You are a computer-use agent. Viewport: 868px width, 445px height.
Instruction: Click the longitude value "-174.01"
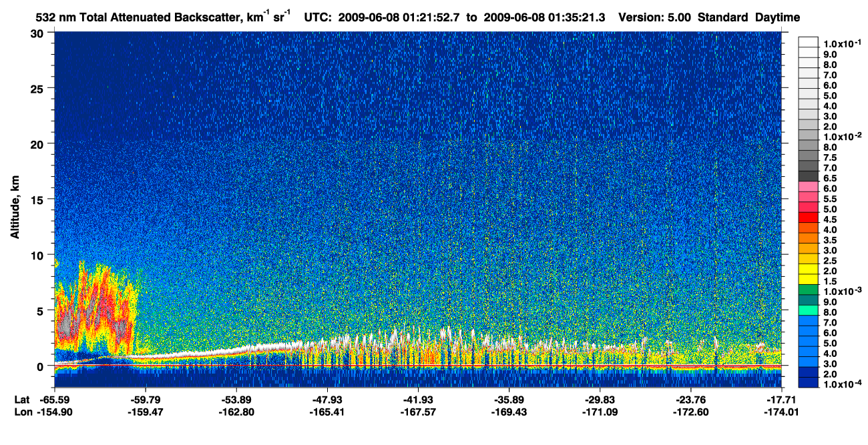(x=781, y=412)
